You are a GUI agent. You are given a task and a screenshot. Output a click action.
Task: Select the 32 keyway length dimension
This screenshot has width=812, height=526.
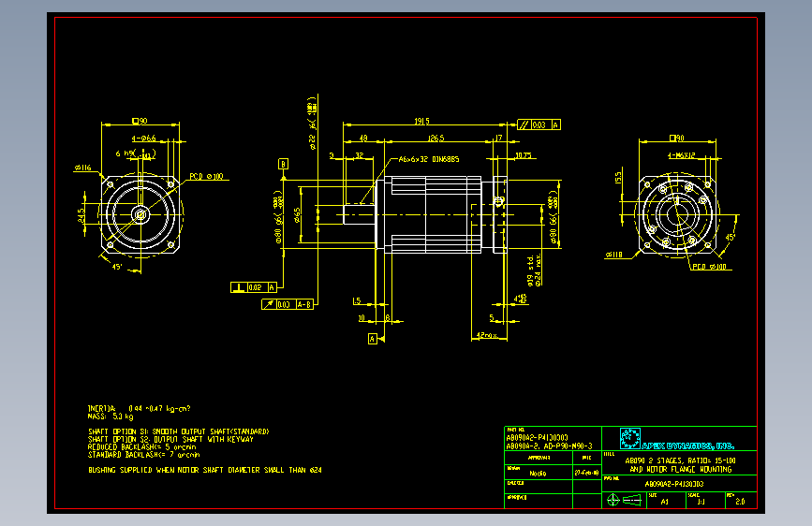click(360, 155)
